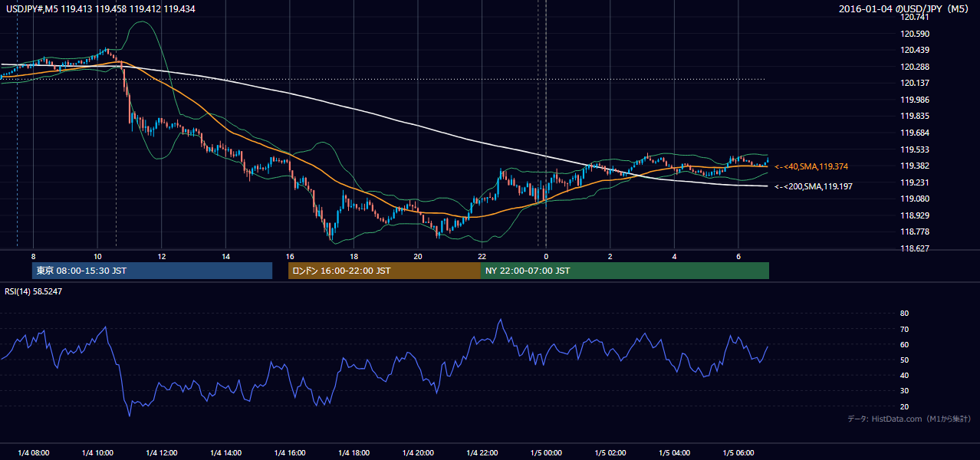Select the NY 22:00-07:00 JST session bar
Screen dimensions: 980x460
pyautogui.click(x=625, y=271)
